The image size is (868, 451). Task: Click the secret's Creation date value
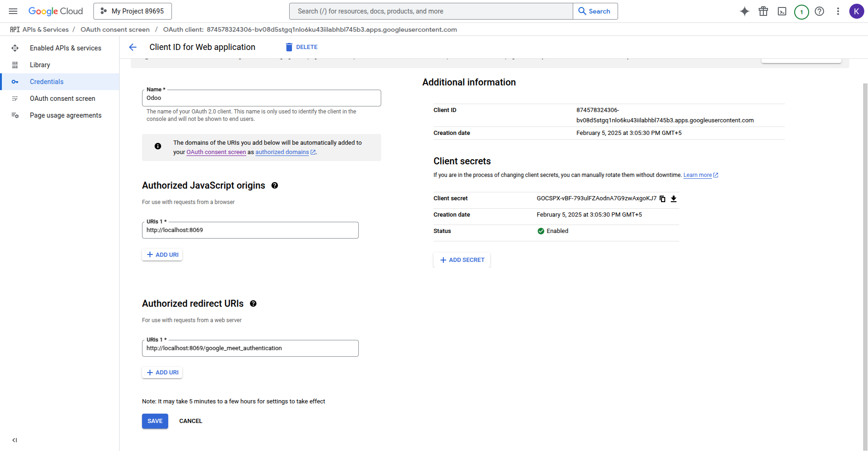tap(589, 215)
